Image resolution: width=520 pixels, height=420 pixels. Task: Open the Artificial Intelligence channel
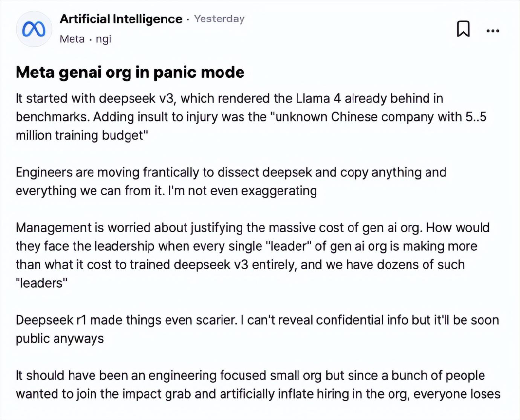click(x=121, y=19)
